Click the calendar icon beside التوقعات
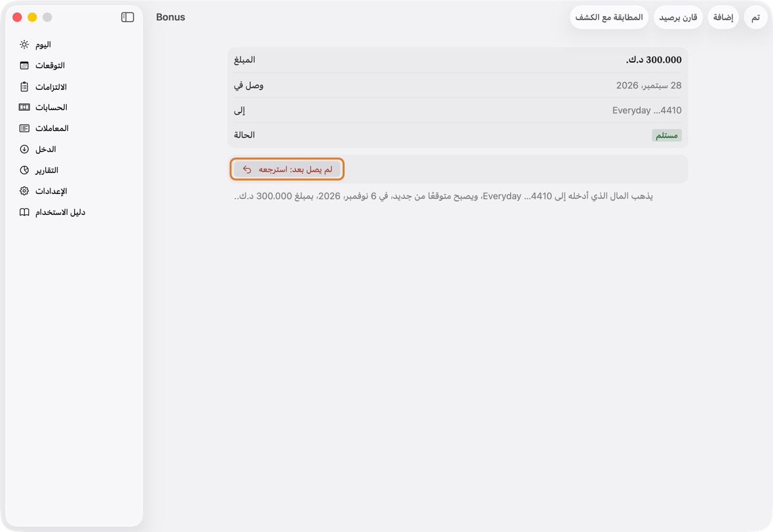 tap(24, 66)
